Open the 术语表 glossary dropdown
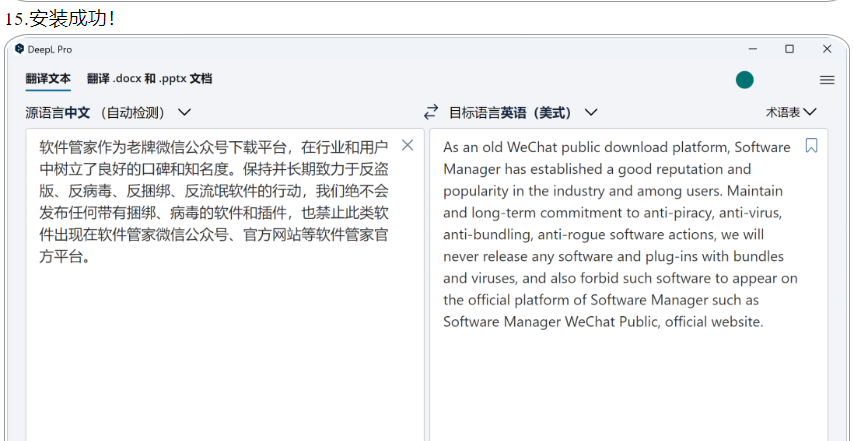This screenshot has height=441, width=853. [792, 112]
